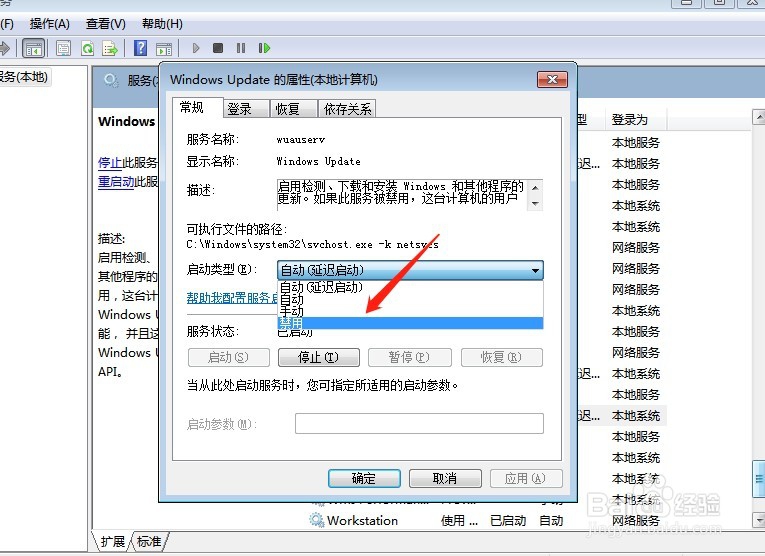765x556 pixels.
Task: Click the 确定 button
Action: (364, 478)
